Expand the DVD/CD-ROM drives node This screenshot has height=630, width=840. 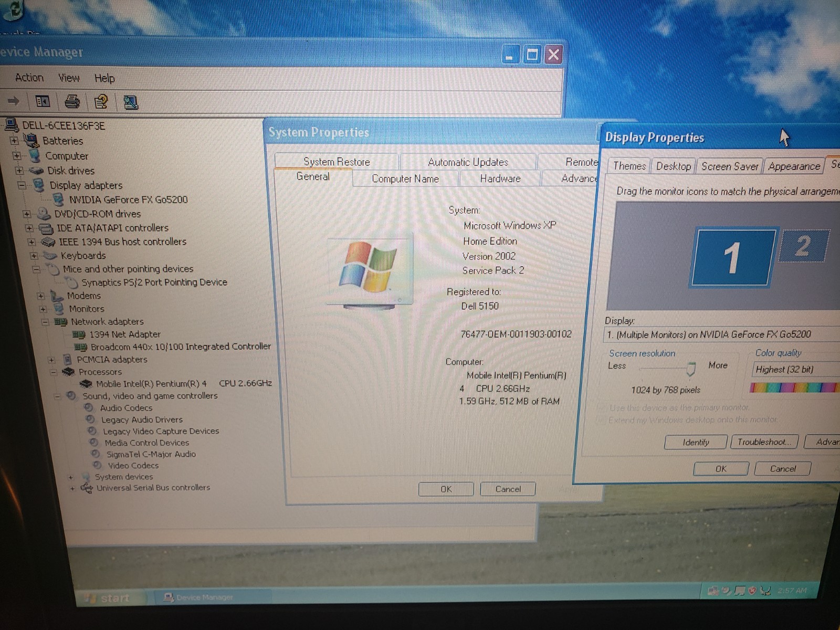27,214
